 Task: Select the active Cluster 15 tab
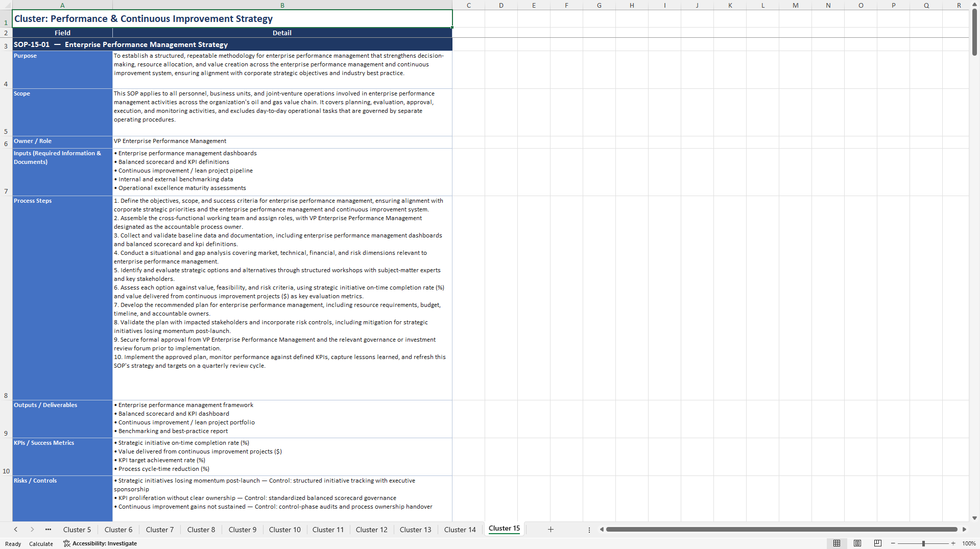[504, 529]
